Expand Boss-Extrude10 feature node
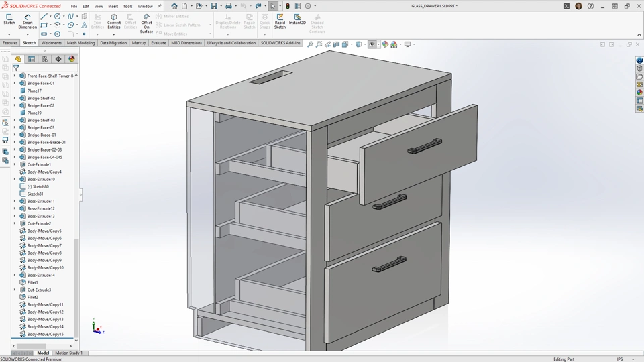644x362 pixels. coord(15,180)
